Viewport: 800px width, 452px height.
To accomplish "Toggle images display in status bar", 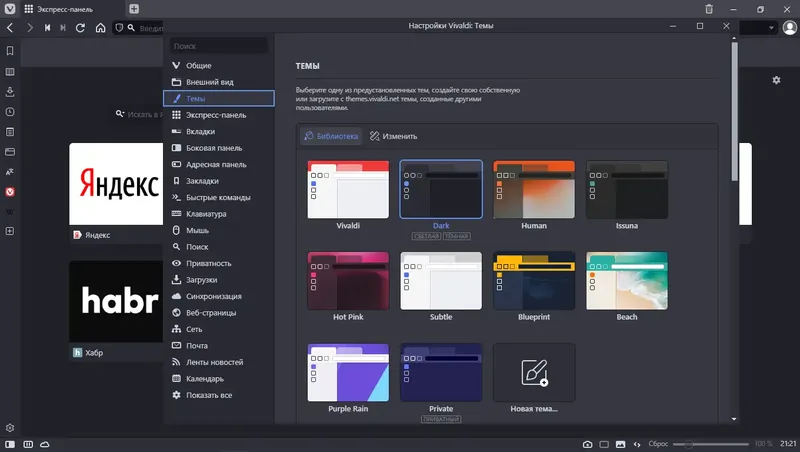I will (620, 444).
